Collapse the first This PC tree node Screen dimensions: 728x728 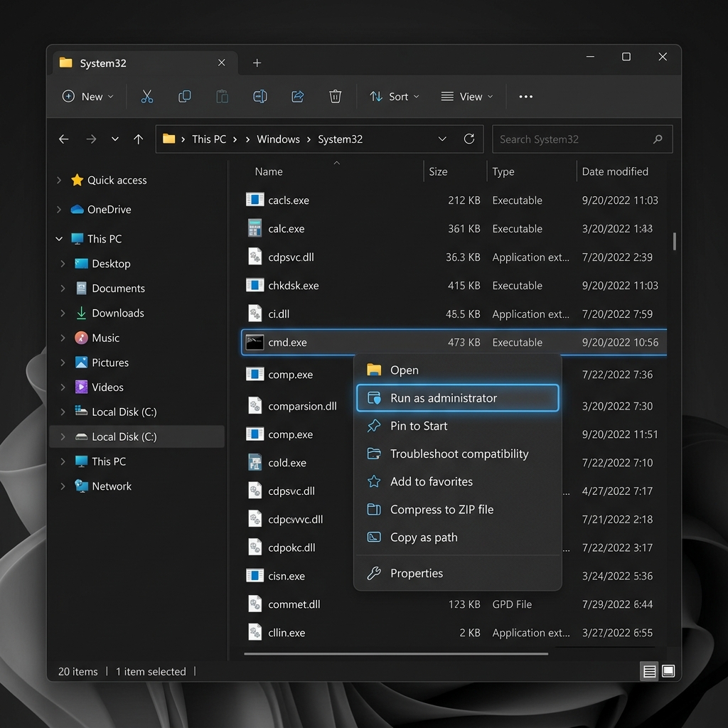pos(59,239)
